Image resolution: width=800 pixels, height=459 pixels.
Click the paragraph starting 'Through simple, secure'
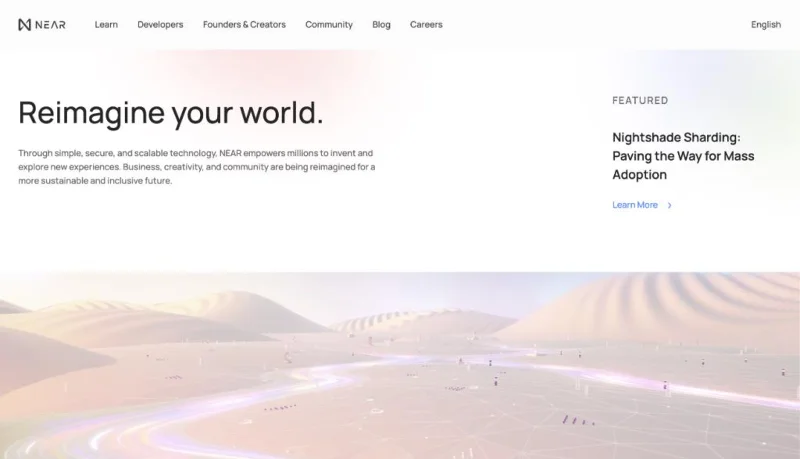[x=197, y=167]
